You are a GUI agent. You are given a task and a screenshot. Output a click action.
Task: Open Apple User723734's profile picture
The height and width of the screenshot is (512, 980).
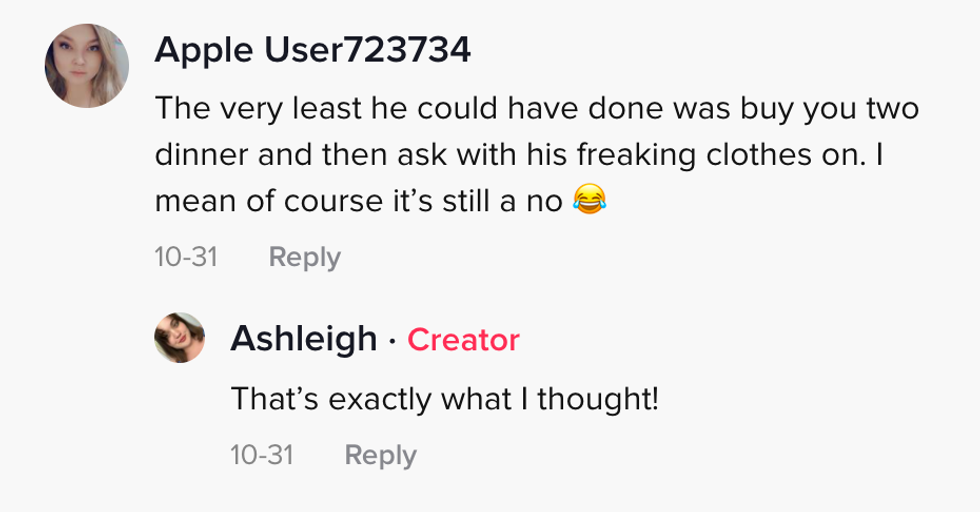(87, 66)
